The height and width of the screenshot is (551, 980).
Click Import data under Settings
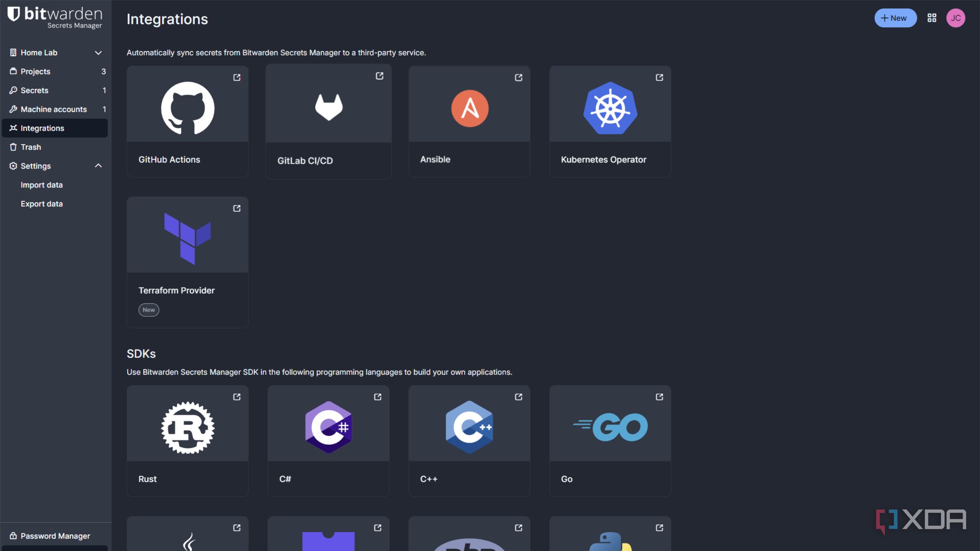[x=42, y=185]
